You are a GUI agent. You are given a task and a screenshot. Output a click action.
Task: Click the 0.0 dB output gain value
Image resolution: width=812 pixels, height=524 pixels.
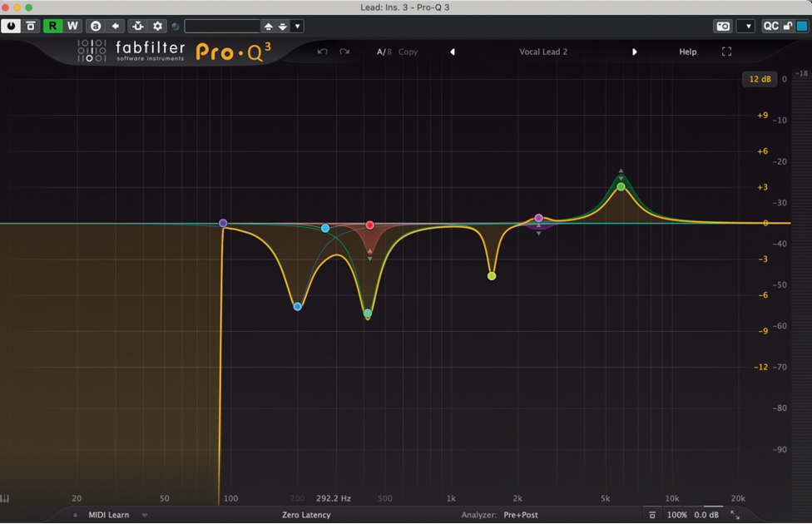[706, 515]
